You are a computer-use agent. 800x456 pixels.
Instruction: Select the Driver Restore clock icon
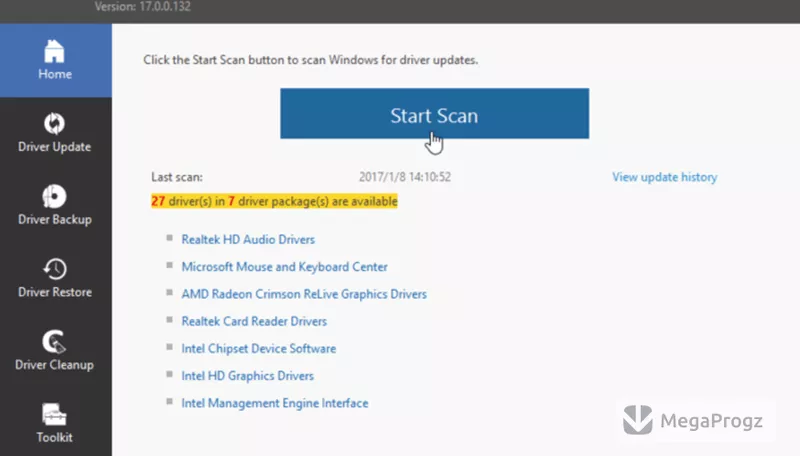click(55, 269)
